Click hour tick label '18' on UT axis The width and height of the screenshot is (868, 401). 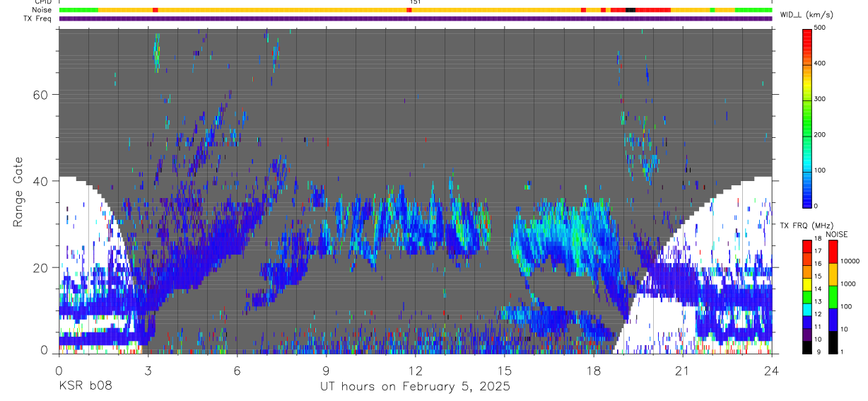pos(594,370)
